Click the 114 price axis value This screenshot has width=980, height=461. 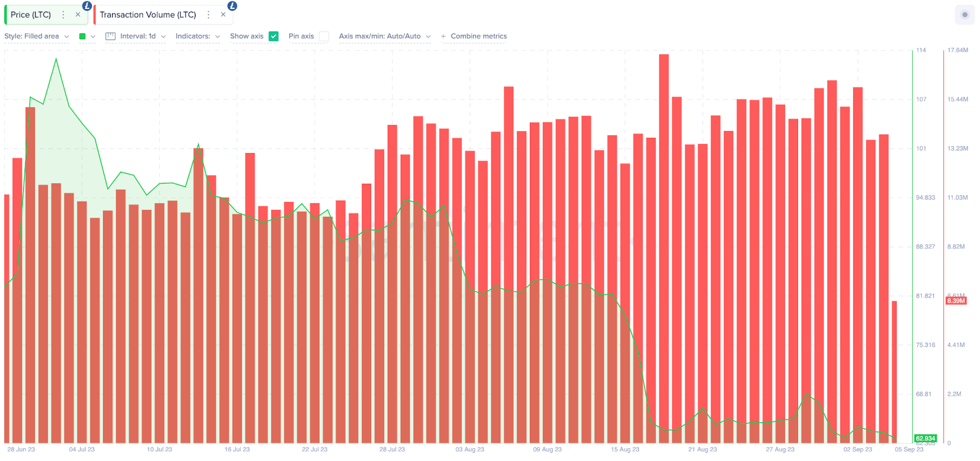(921, 50)
